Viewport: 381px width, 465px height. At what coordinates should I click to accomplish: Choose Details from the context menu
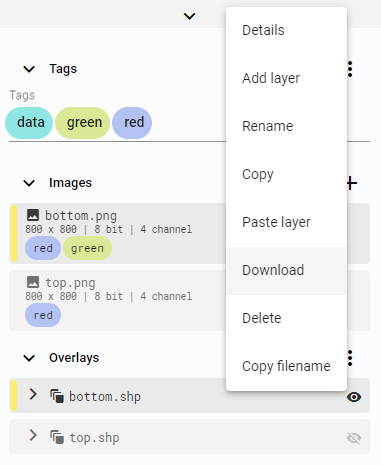tap(286, 30)
